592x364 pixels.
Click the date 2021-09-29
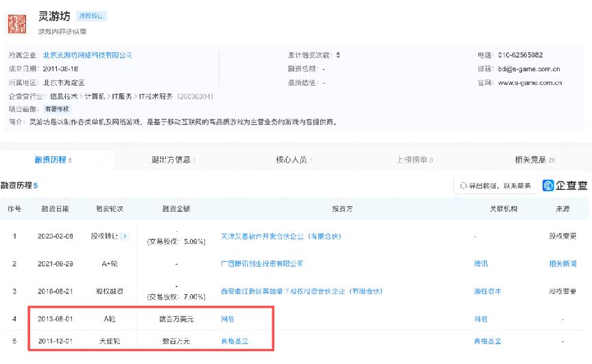pyautogui.click(x=55, y=264)
